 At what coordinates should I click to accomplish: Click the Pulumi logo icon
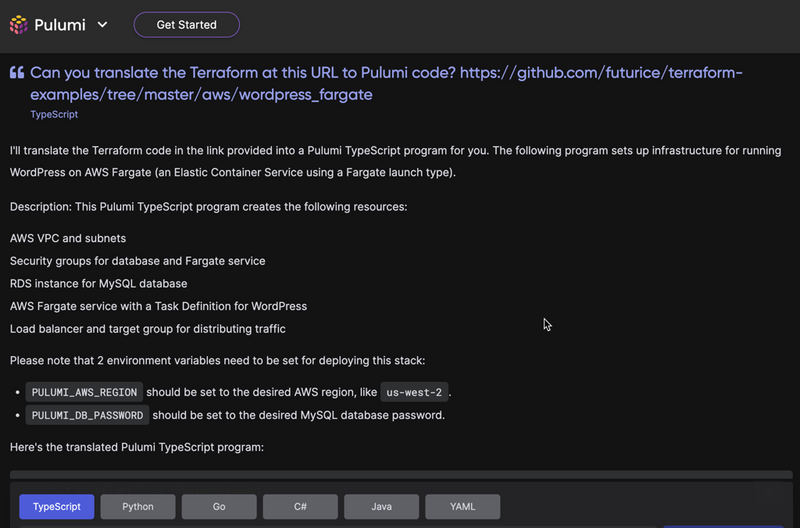(18, 24)
